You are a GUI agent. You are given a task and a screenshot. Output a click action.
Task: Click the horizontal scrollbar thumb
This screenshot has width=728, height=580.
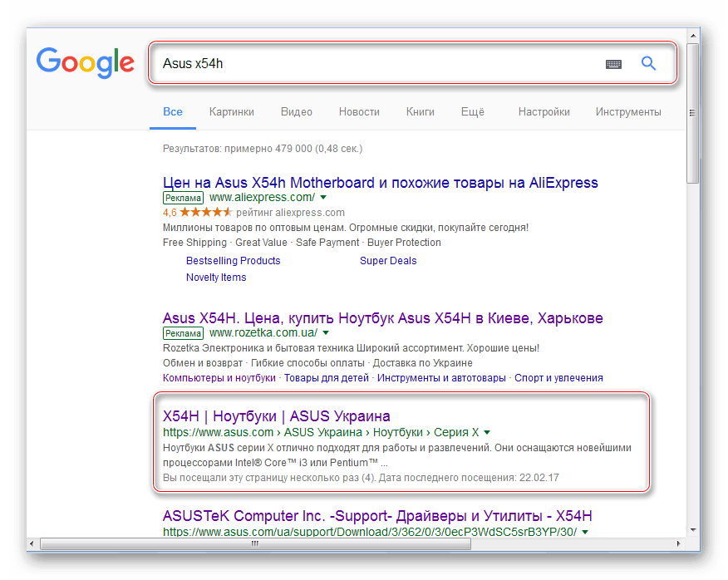pos(255,544)
